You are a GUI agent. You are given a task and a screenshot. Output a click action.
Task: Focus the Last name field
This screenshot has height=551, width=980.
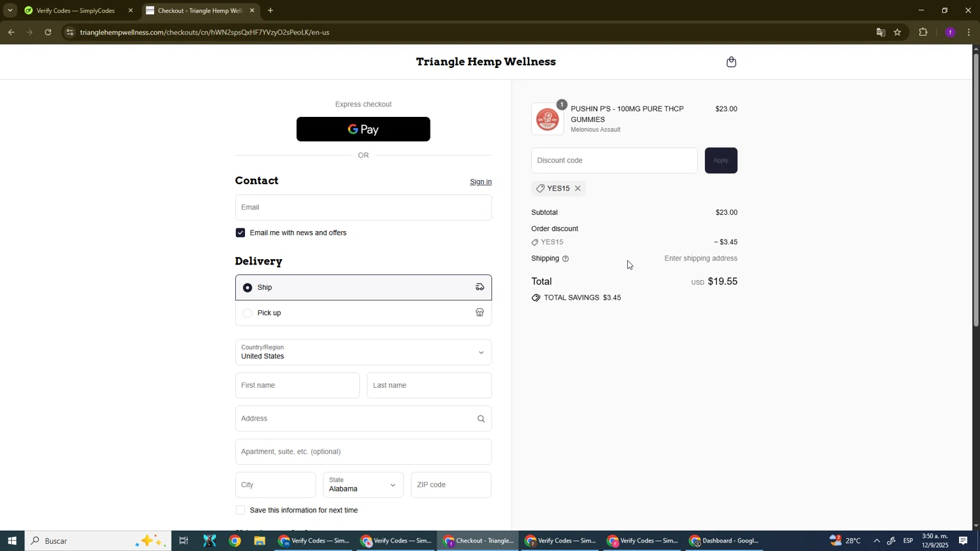[429, 386]
